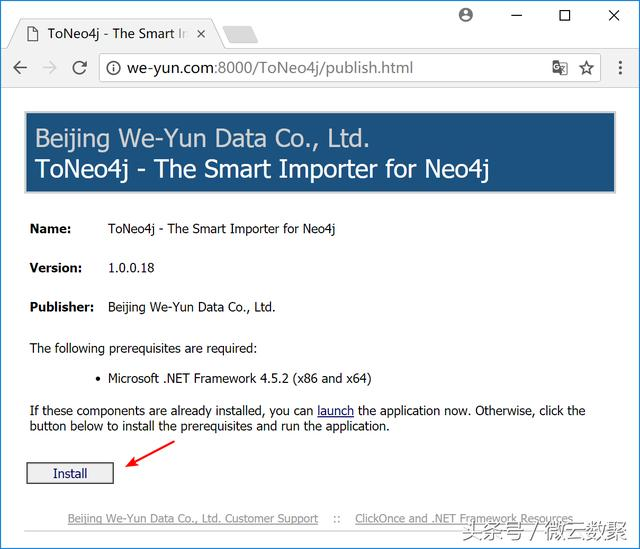
Task: Click the blue banner heading ToNeo4j
Action: 262,169
